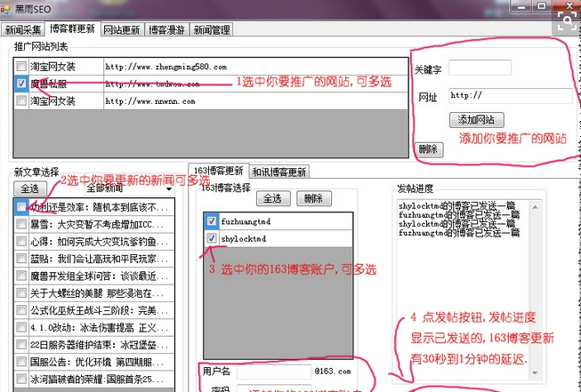
Task: Select http://www.nnwnn.com URL cell
Action: 255,100
